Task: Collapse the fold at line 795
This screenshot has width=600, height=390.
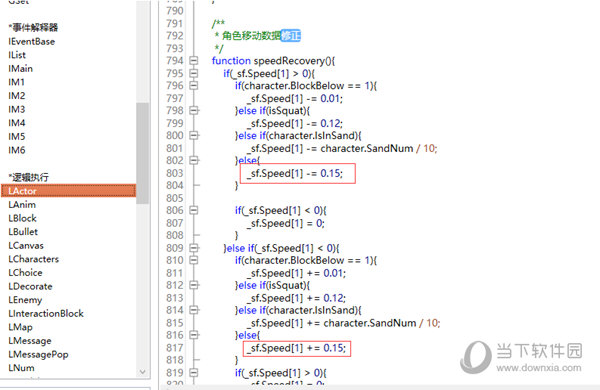Action: (194, 73)
